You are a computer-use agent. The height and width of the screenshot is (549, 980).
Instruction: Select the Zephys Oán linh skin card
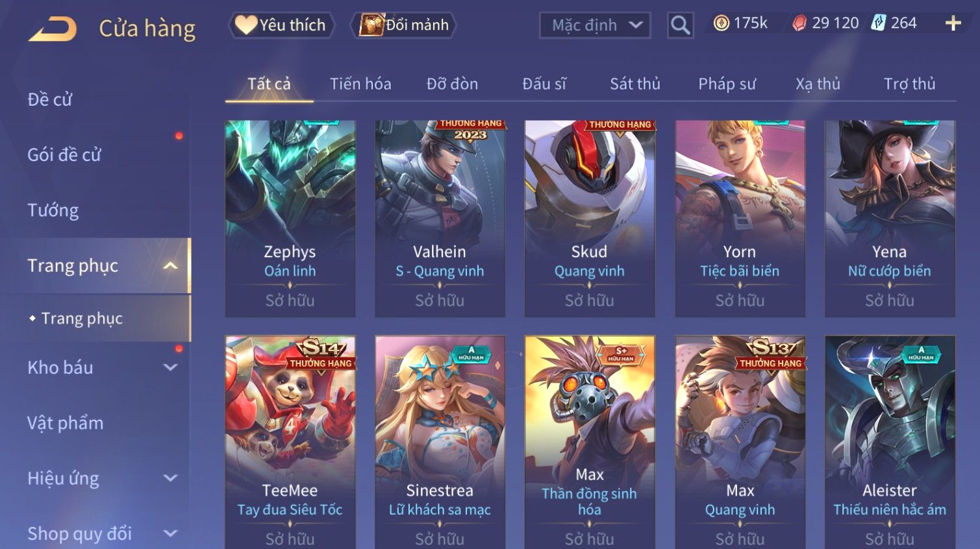click(290, 219)
